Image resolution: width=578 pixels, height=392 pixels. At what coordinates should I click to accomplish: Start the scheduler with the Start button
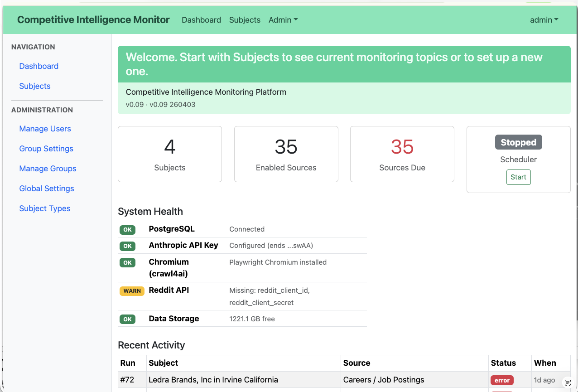click(x=518, y=177)
